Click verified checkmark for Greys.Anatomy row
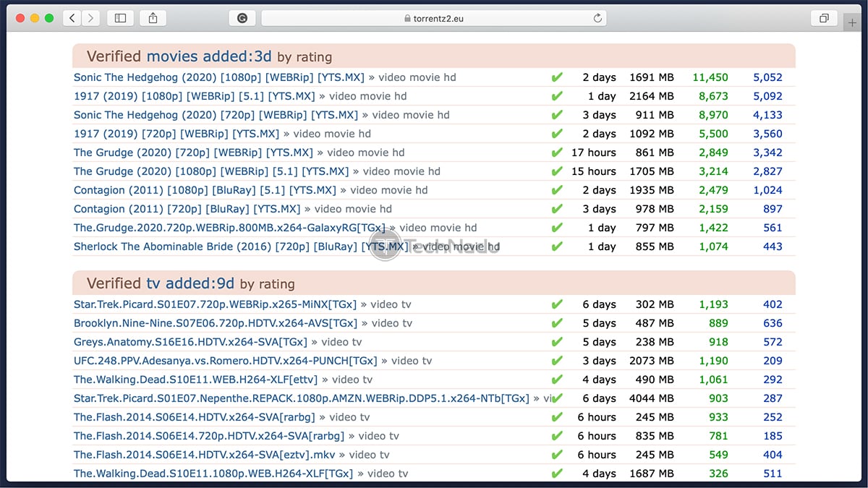The height and width of the screenshot is (488, 868). click(x=556, y=342)
